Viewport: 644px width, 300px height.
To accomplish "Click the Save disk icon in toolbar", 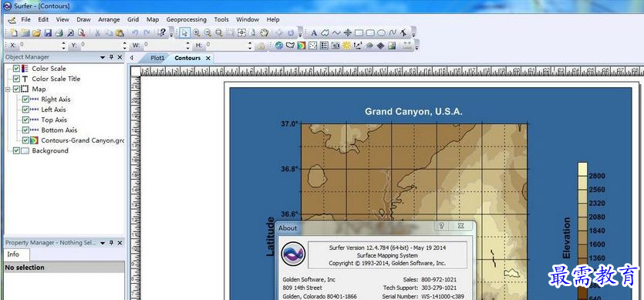I will click(x=48, y=33).
